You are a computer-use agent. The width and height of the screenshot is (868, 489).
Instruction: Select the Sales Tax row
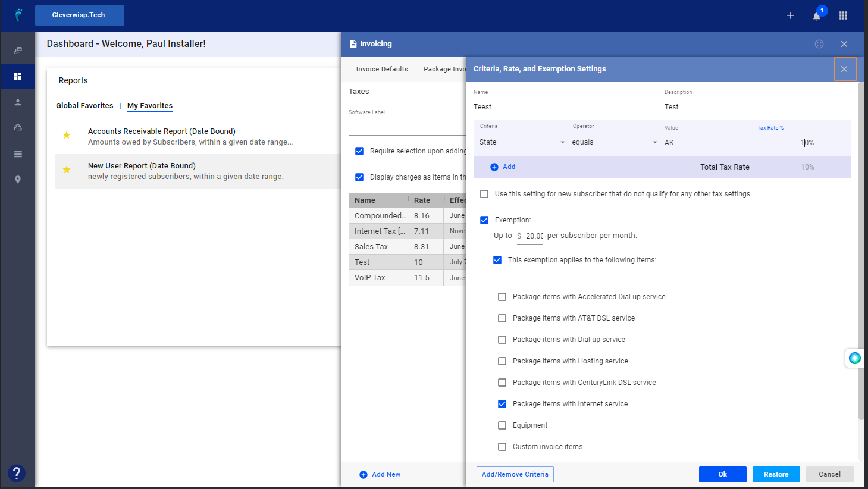click(x=407, y=246)
